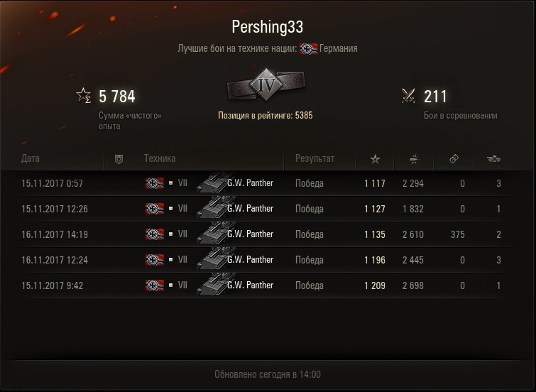Select the battle row dated 16.11.2017 14:19
This screenshot has width=536, height=392.
pyautogui.click(x=263, y=234)
